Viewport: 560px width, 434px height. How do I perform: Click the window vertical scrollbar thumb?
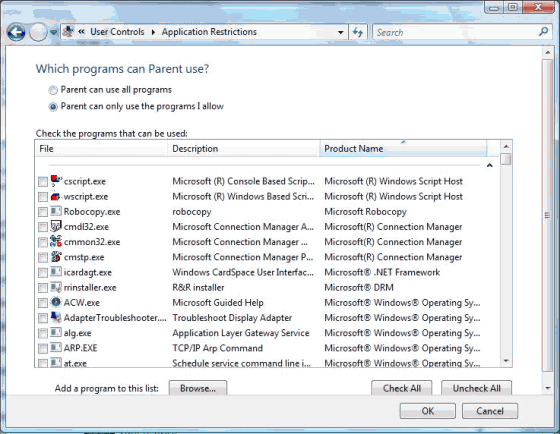click(548, 215)
